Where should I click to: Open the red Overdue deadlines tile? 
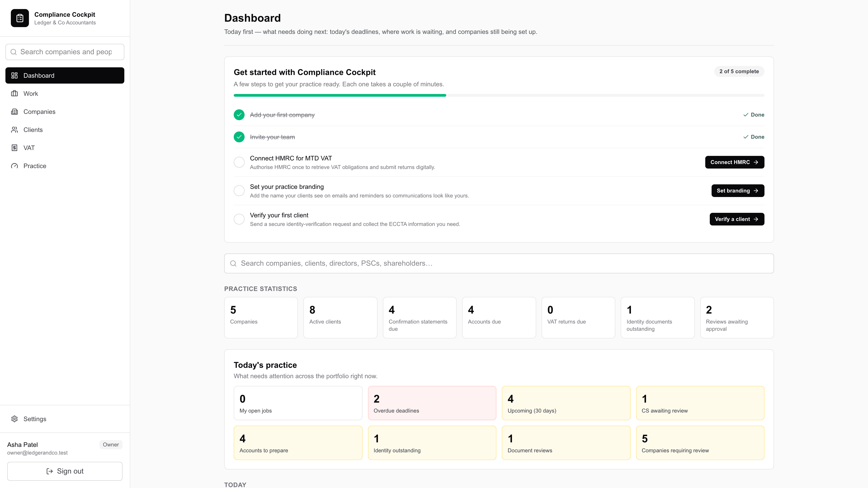432,403
